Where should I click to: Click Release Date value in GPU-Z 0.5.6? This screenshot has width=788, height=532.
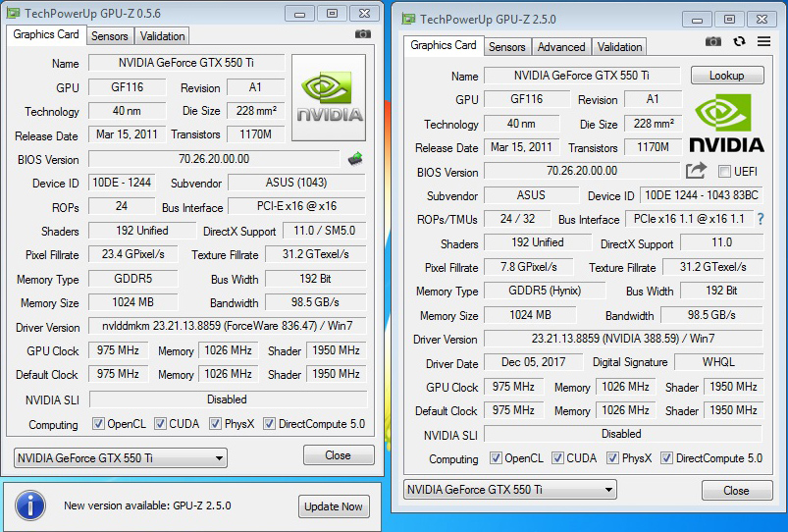point(128,134)
